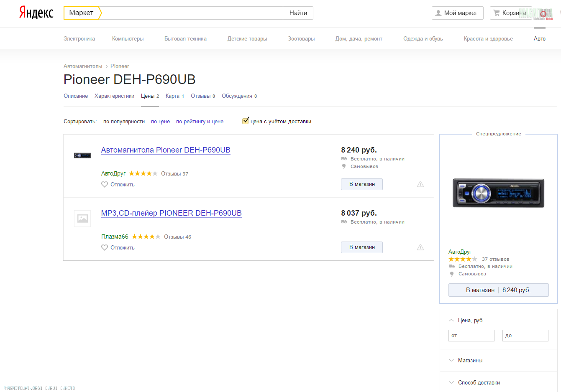Go to Плазма66 shop via В магазин

click(362, 247)
